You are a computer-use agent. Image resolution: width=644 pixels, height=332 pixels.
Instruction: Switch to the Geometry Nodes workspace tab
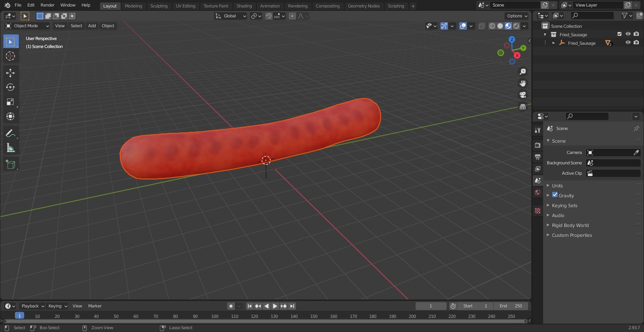[363, 6]
